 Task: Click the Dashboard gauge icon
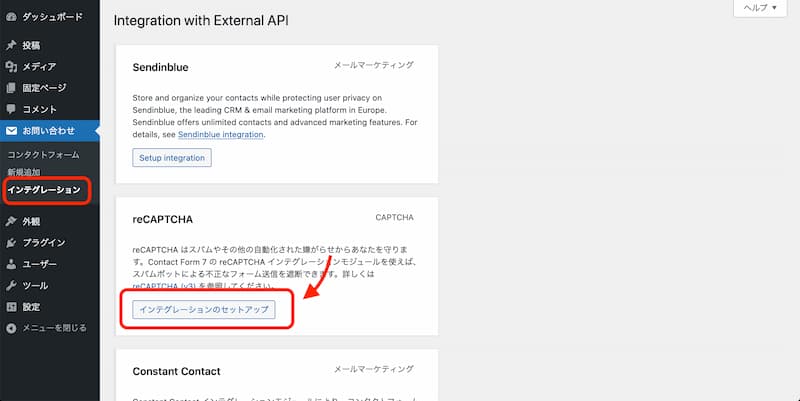coord(11,17)
